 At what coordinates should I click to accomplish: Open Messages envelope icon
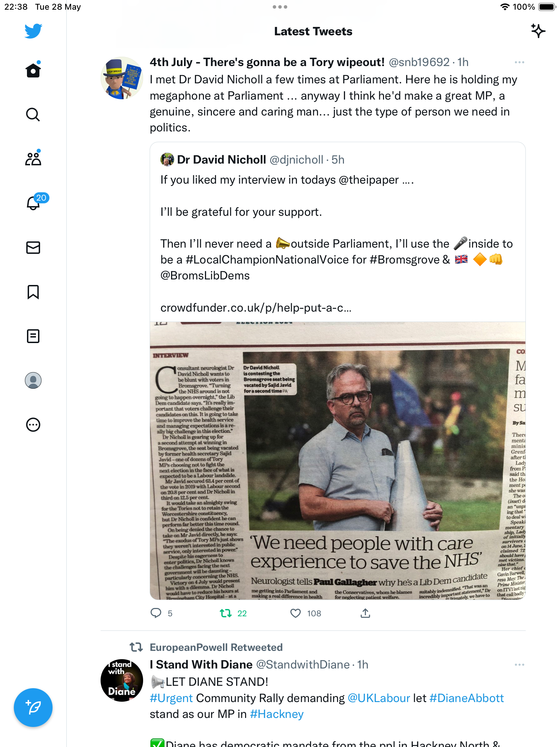[x=33, y=248]
